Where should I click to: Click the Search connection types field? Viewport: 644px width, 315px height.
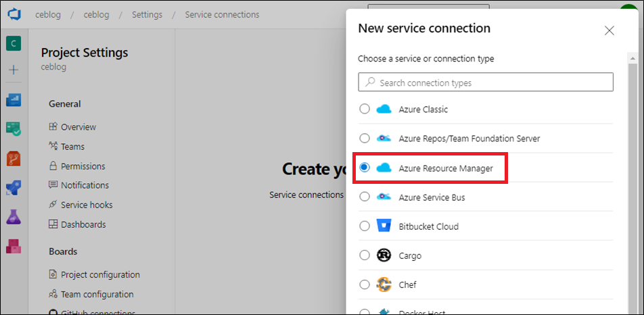tap(486, 82)
